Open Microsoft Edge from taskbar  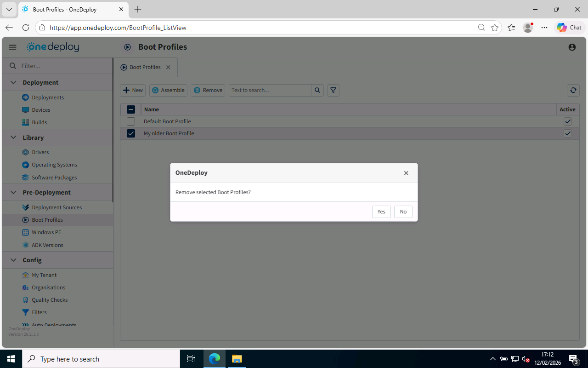tap(215, 359)
